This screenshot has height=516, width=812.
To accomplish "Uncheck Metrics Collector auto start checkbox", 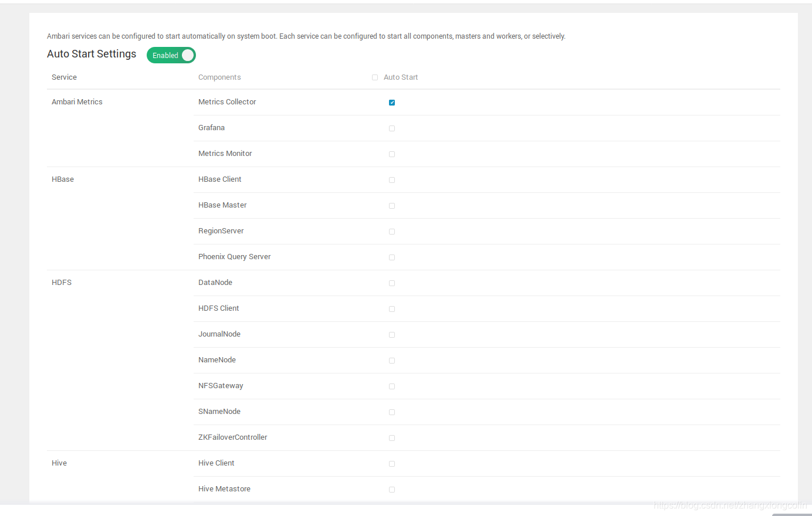I will [392, 103].
